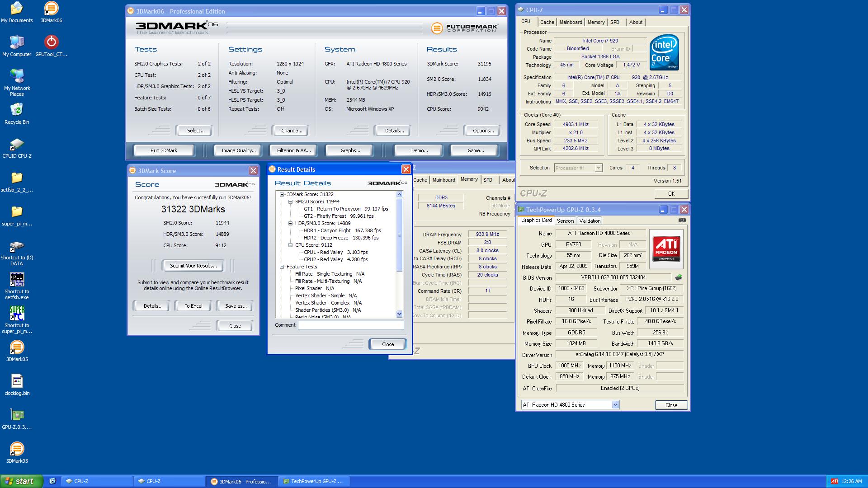The height and width of the screenshot is (488, 868).
Task: Open My Computer desktop icon
Action: click(17, 46)
